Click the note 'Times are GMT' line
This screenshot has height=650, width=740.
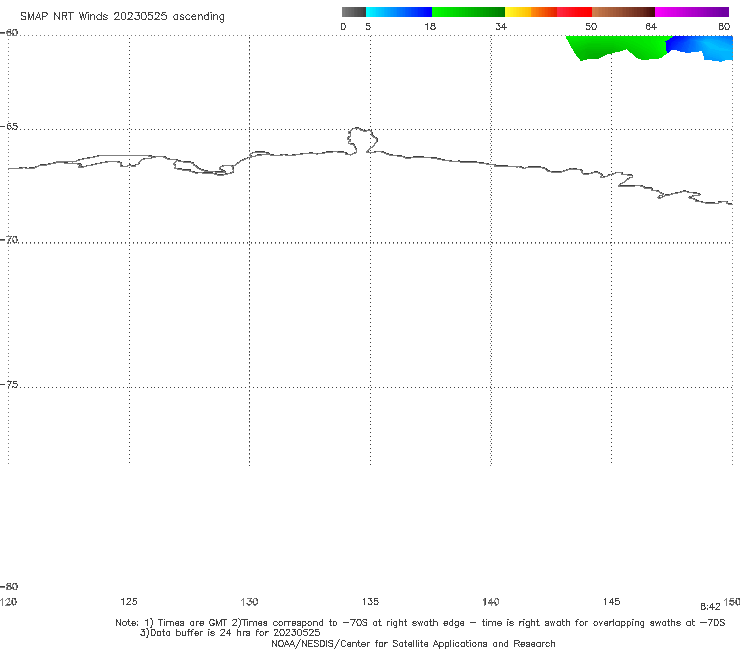[x=420, y=623]
